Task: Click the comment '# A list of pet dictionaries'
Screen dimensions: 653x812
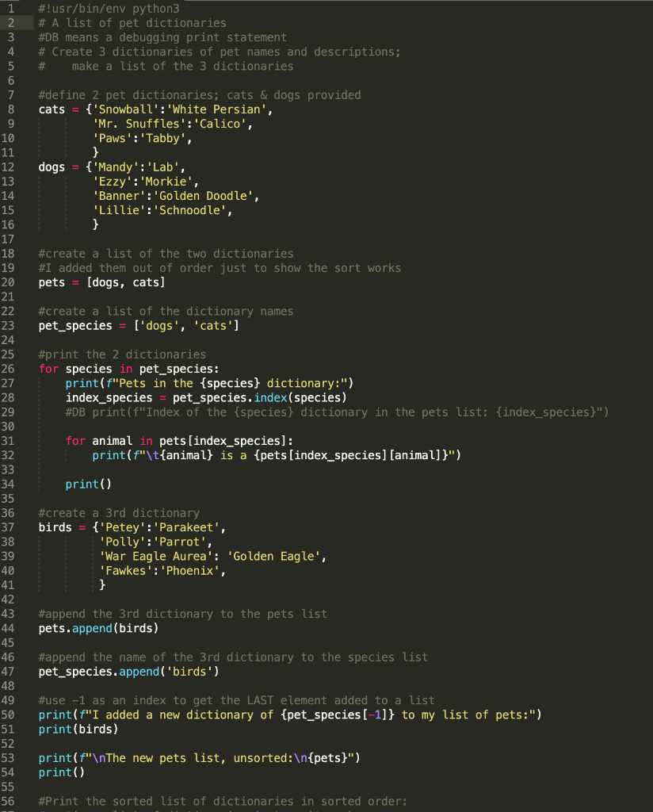Action: click(132, 23)
